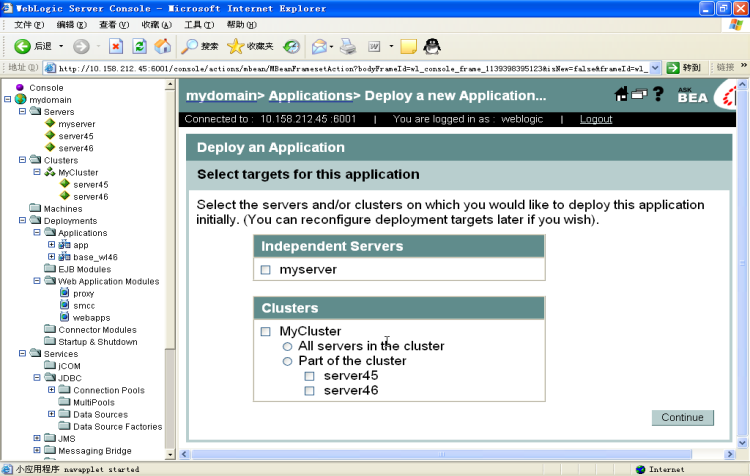The width and height of the screenshot is (750, 476).
Task: Select All servers in the cluster radio
Action: pos(287,346)
